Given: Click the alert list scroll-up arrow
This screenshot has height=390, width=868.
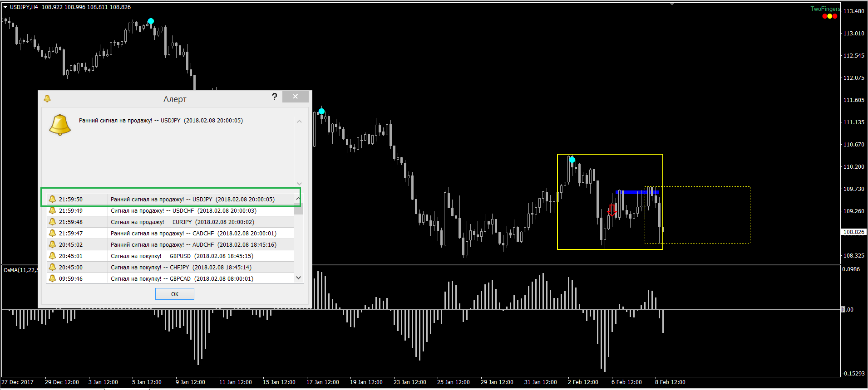Looking at the screenshot, I should [298, 199].
